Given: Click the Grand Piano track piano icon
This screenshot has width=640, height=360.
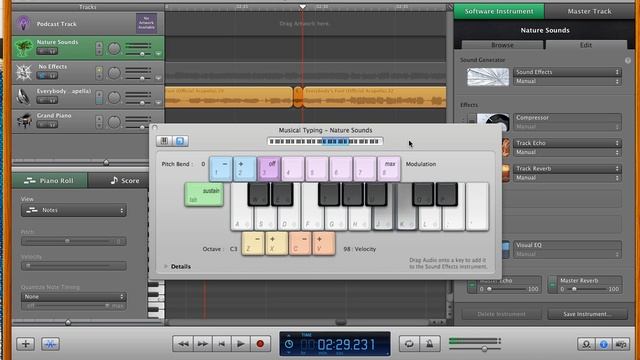Looking at the screenshot, I should pyautogui.click(x=24, y=121).
